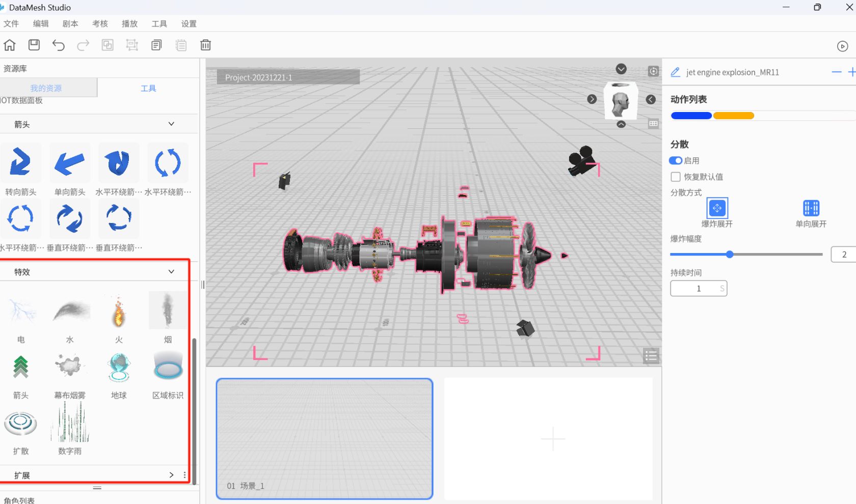Open the three-dot options next to 扩展

[x=184, y=474]
